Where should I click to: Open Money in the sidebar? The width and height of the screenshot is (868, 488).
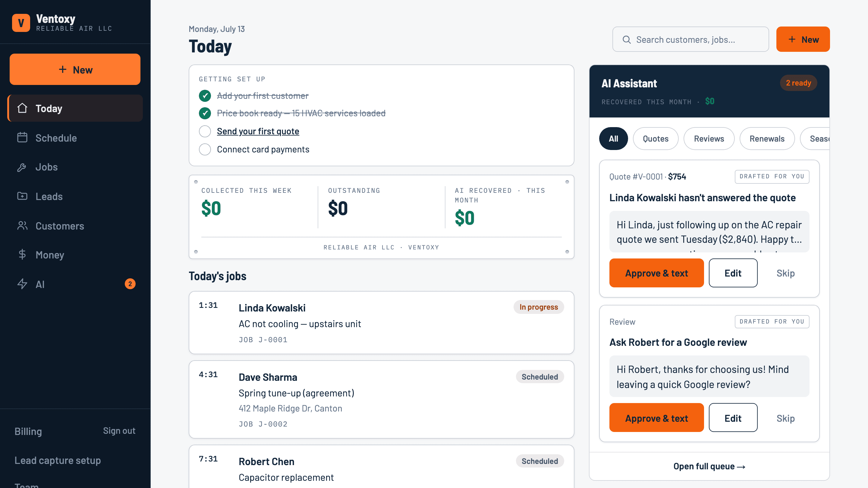click(75, 255)
